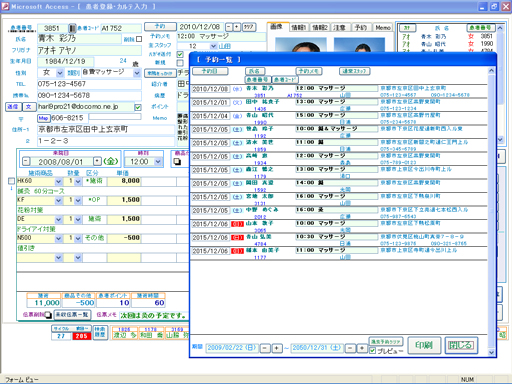Sort reservation list by 予約日 header button

click(210, 71)
